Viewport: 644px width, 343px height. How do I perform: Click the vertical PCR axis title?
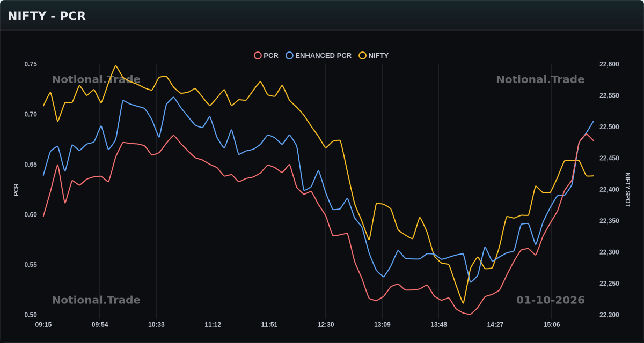(16, 190)
